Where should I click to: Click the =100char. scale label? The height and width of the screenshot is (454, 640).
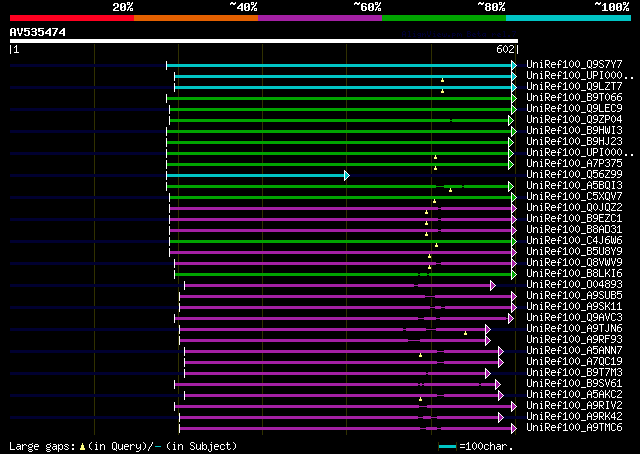pos(486,447)
